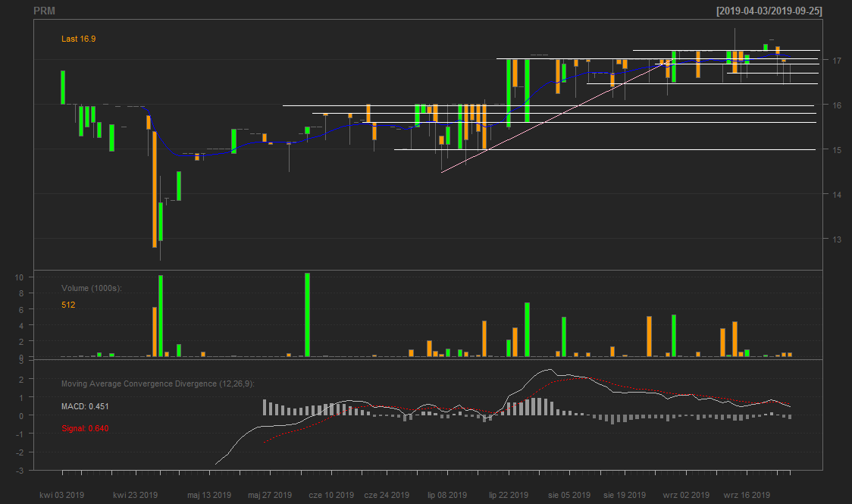This screenshot has width=852, height=504.
Task: Click the date label 'wrz 16 2019'
Action: (x=747, y=496)
